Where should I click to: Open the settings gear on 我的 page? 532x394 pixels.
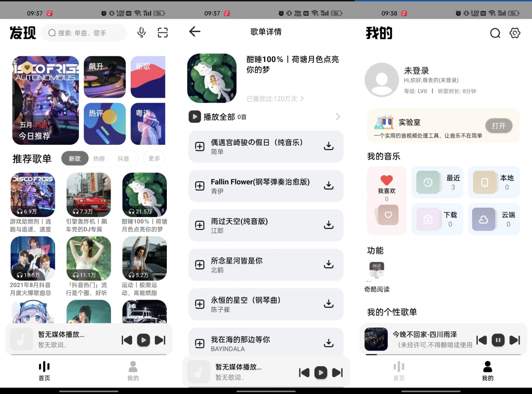tap(515, 33)
